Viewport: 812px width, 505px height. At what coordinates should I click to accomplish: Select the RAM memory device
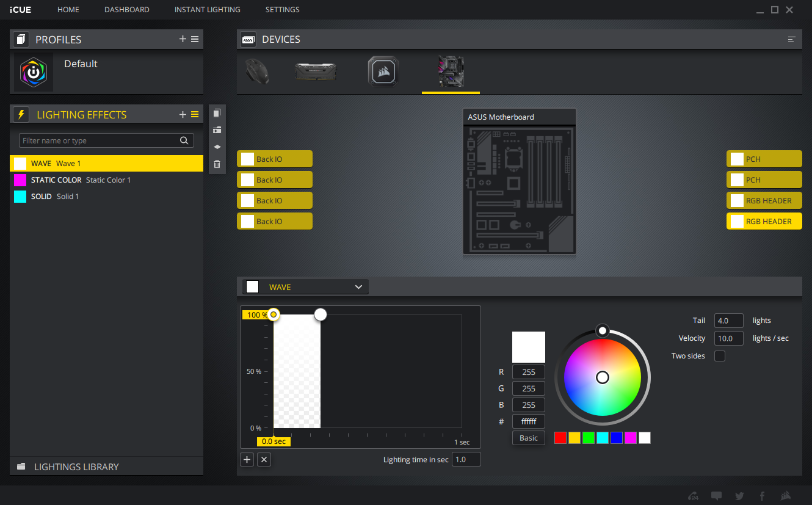pyautogui.click(x=315, y=71)
